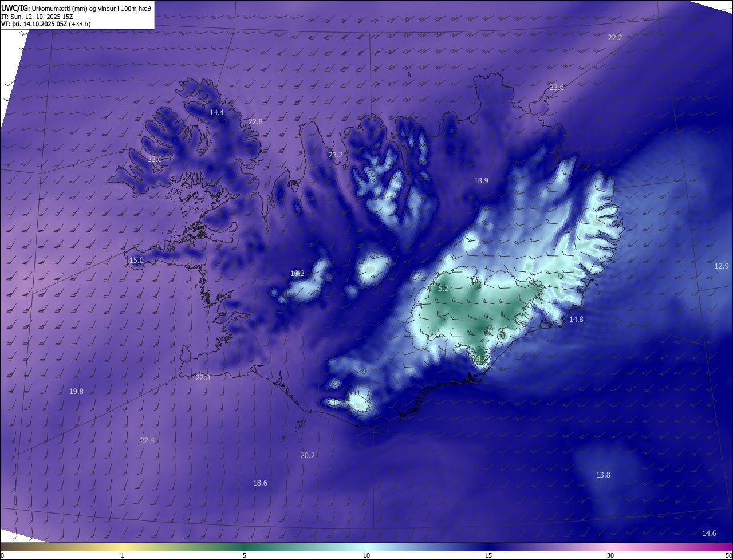The height and width of the screenshot is (560, 733).
Task: Click the 14.4 value over the Westfjords
Action: [216, 112]
